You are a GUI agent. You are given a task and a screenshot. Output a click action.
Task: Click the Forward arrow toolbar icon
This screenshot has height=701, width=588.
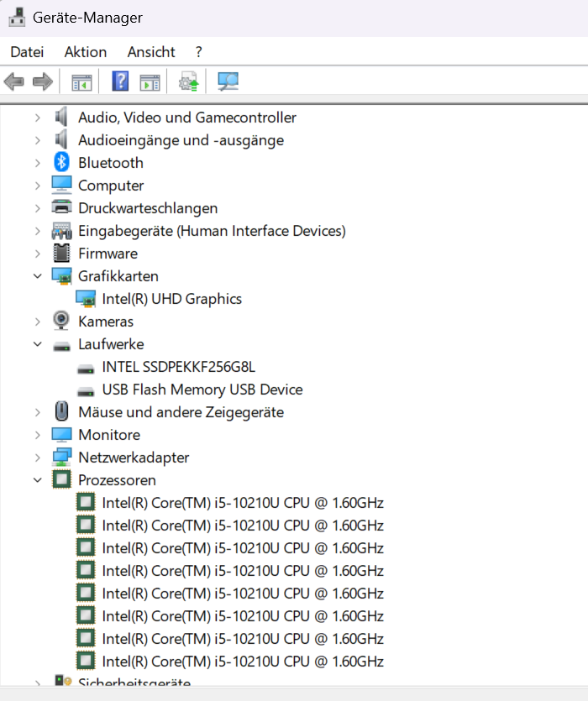point(43,81)
